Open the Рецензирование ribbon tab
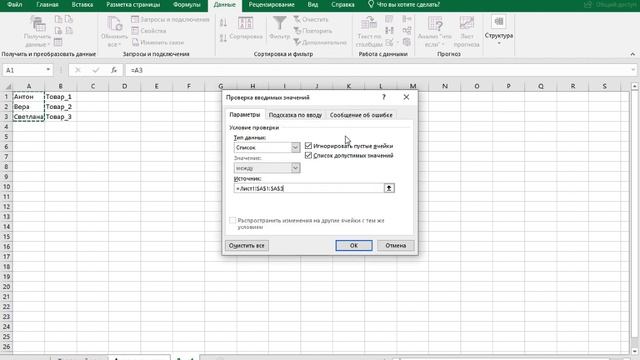Image resolution: width=640 pixels, height=360 pixels. tap(271, 5)
